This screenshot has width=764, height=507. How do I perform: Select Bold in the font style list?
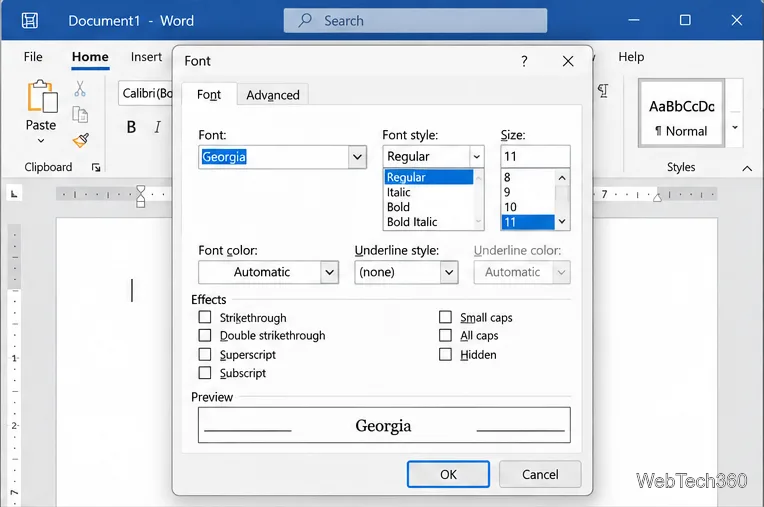click(x=428, y=207)
